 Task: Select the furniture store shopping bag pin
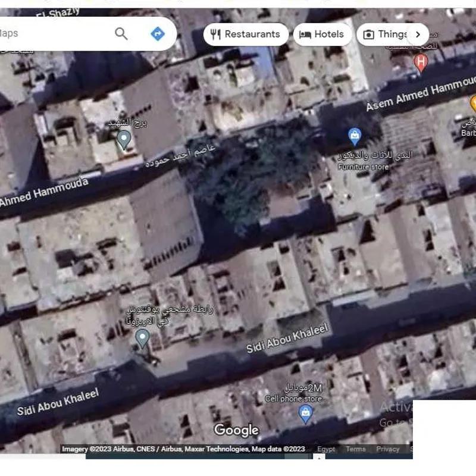coord(355,136)
